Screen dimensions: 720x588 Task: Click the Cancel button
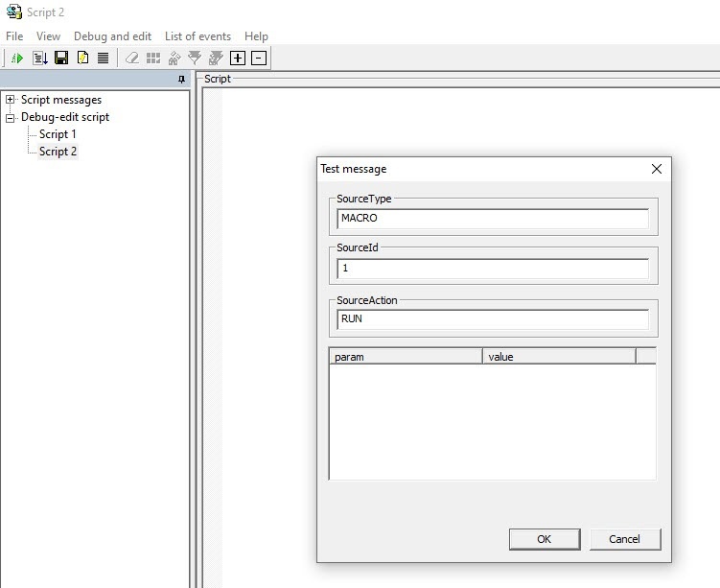tap(625, 539)
